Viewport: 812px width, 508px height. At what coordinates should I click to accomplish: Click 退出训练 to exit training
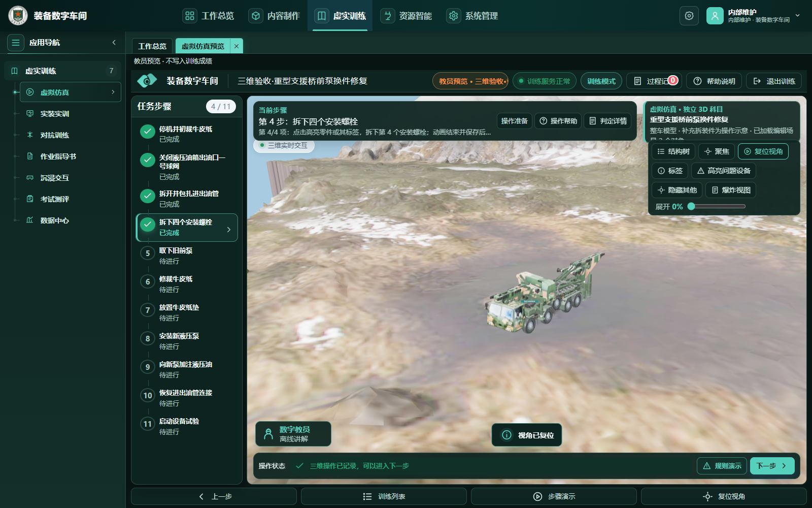coord(774,81)
